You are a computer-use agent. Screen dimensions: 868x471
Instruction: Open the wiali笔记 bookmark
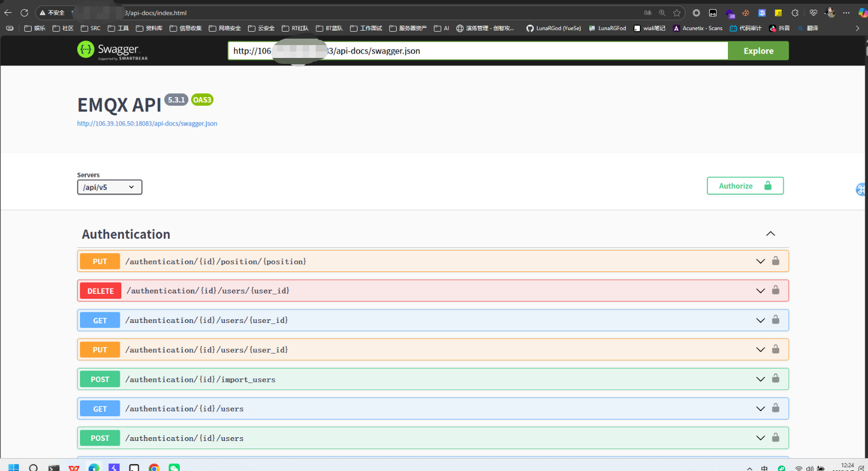click(650, 28)
